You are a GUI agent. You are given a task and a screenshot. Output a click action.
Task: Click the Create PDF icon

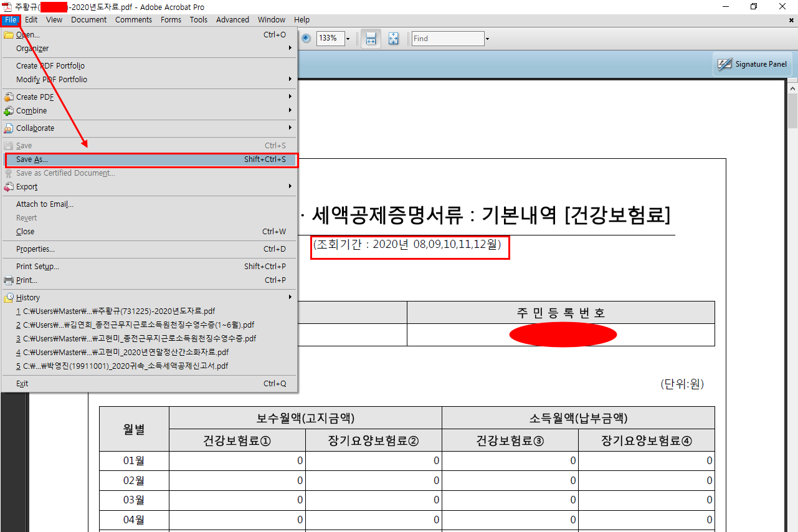(x=9, y=97)
